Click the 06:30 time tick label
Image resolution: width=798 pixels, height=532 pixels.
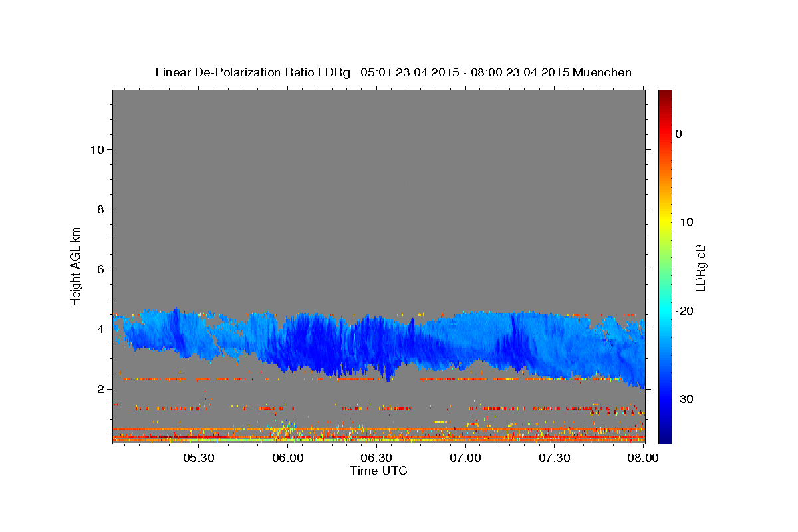pos(376,458)
